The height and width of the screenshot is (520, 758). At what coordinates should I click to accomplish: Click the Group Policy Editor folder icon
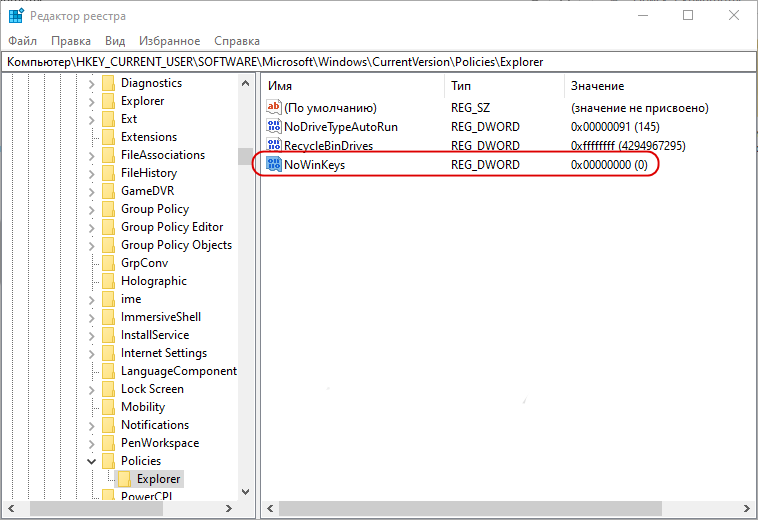click(x=109, y=227)
